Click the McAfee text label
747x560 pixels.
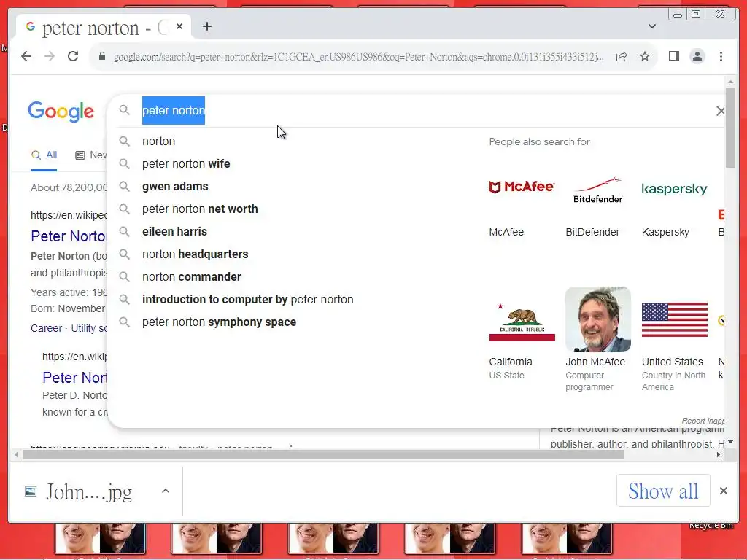[x=506, y=233]
